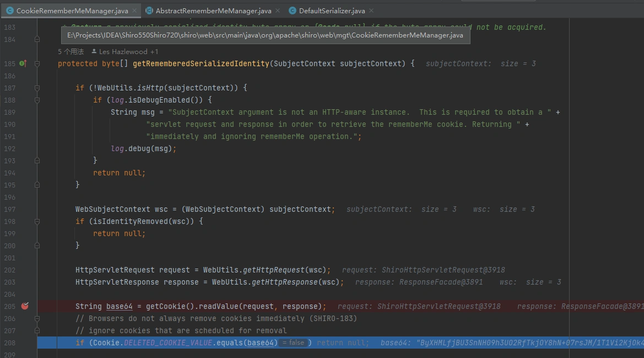Open the DefaultSerializer.java tab

click(332, 10)
